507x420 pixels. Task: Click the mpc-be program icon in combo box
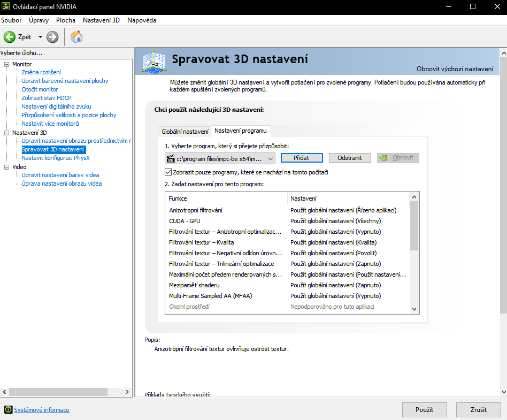click(x=171, y=158)
